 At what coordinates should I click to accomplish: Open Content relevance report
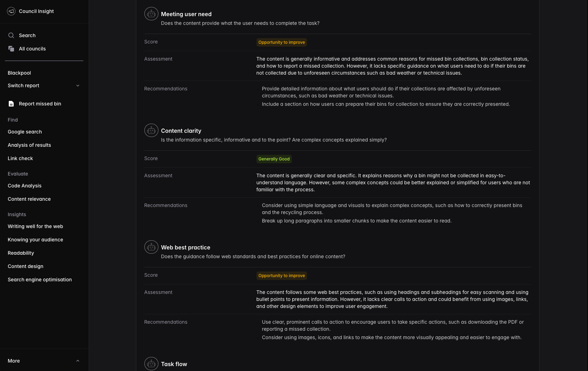pyautogui.click(x=29, y=199)
